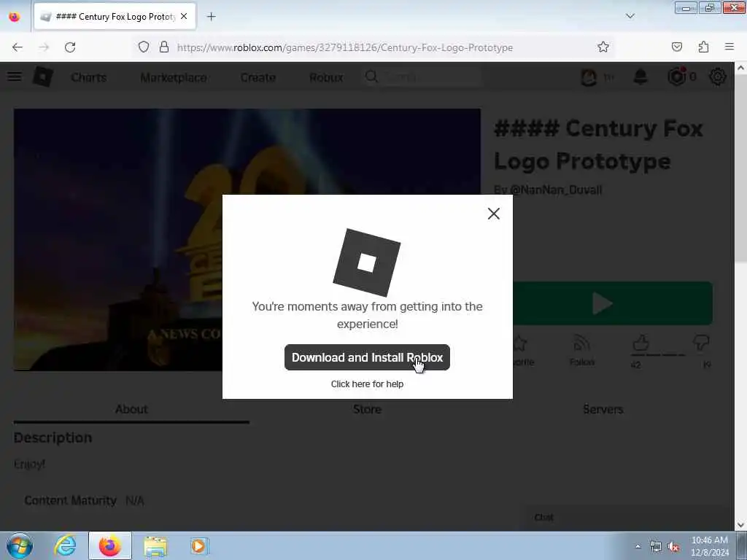Switch to the About tab
Screen dimensions: 747x560
tap(131, 410)
